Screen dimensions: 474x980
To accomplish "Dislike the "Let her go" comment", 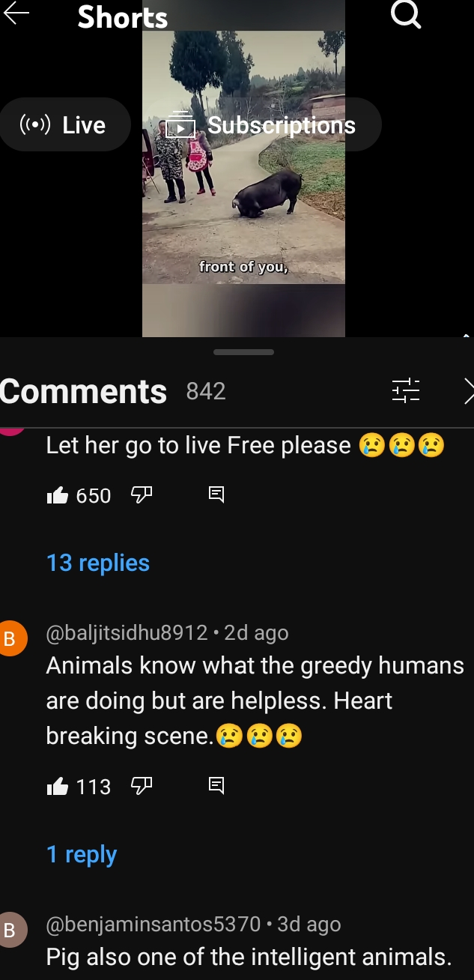I will (x=142, y=494).
